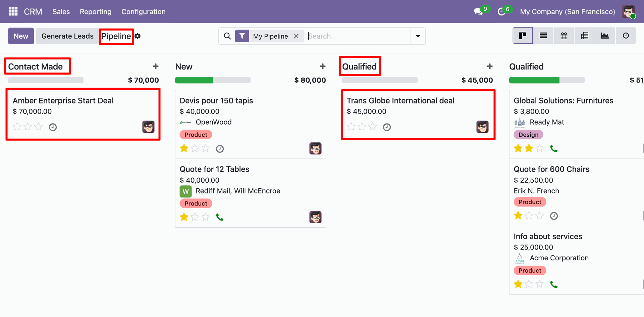The width and height of the screenshot is (644, 317).
Task: Click the Contact Made column progress bar
Action: (x=46, y=80)
